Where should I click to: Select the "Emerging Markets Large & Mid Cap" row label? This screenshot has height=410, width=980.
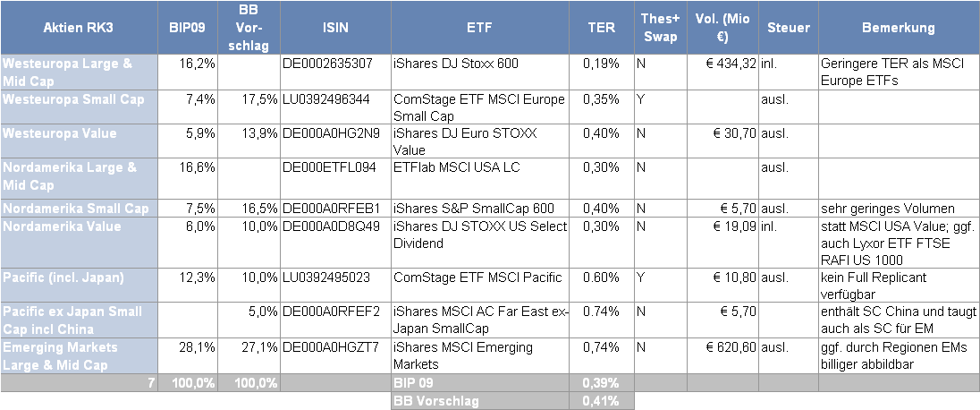78,355
